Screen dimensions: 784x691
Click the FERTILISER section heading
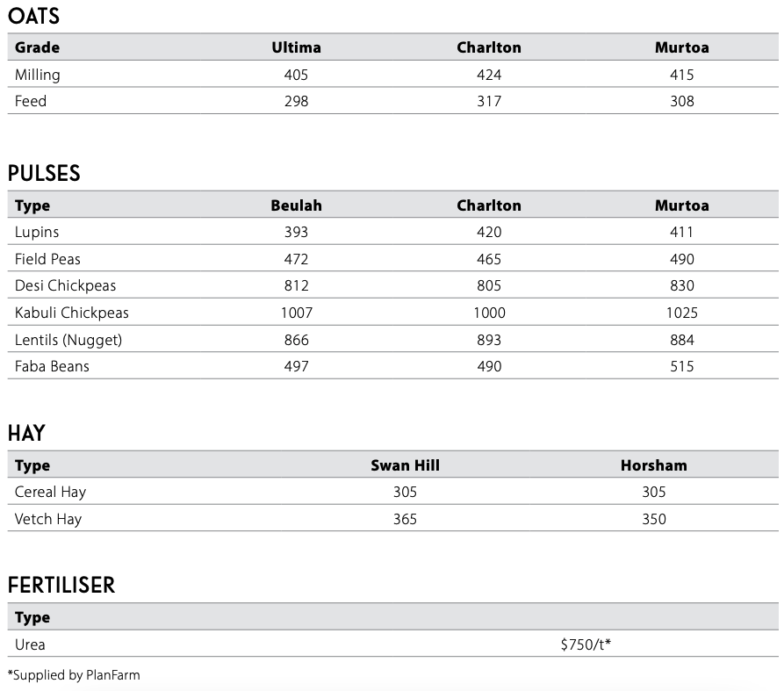click(61, 586)
